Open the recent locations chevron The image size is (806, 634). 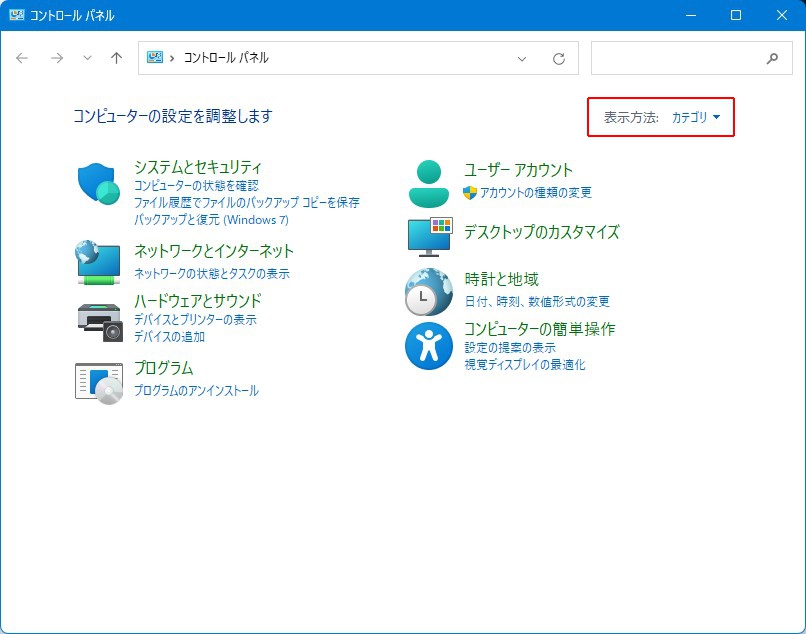tap(87, 58)
